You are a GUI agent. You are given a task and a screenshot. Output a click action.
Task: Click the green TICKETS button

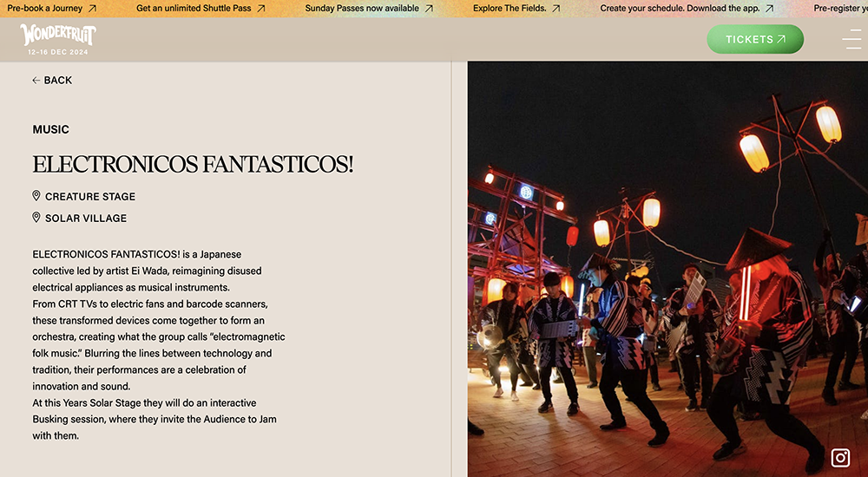(x=755, y=39)
